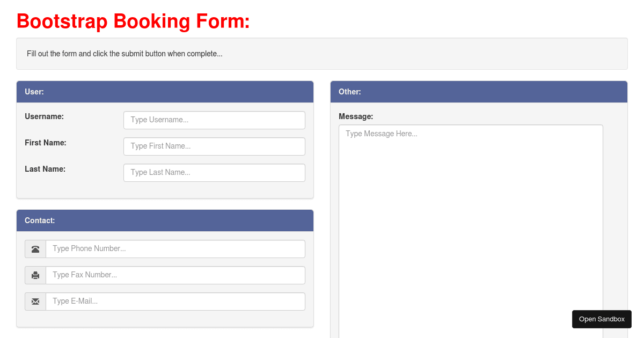Focus the Type First Name input box
Image resolution: width=644 pixels, height=338 pixels.
tap(214, 146)
